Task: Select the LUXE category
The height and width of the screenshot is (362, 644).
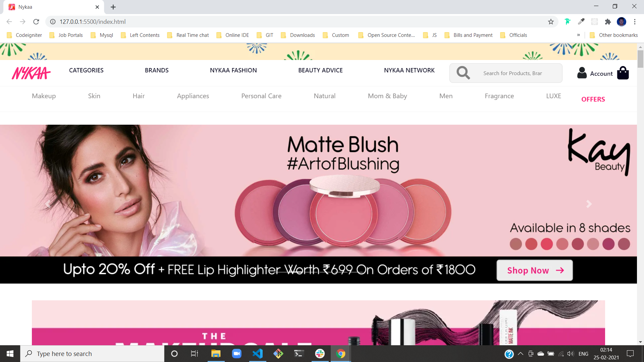Action: 553,96
